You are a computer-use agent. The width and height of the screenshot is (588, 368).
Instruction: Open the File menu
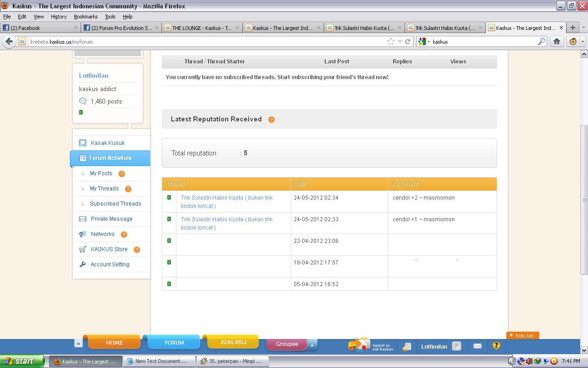point(7,17)
